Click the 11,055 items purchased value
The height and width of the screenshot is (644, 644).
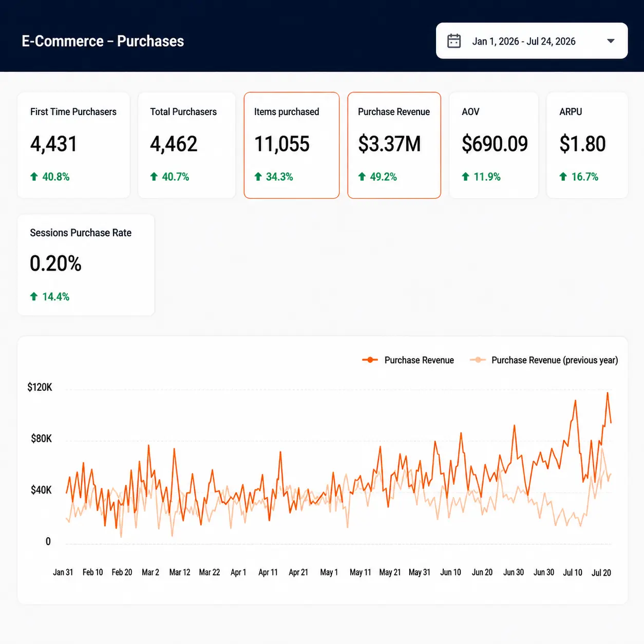282,144
